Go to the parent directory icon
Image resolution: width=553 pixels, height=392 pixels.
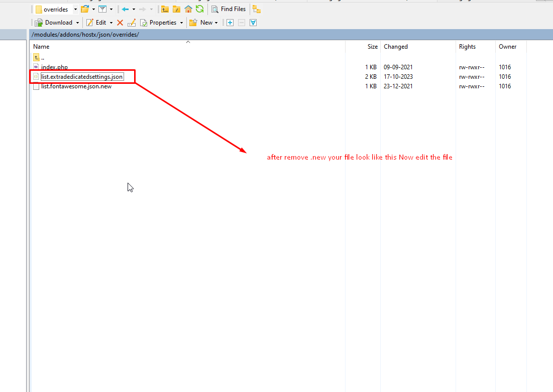165,9
